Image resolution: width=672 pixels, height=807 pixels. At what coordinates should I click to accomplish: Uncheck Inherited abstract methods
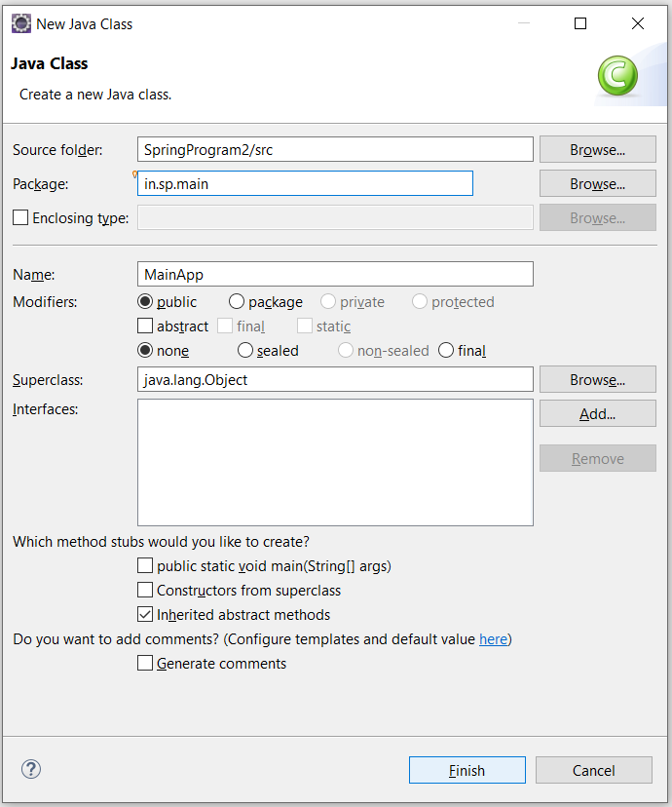tap(145, 614)
